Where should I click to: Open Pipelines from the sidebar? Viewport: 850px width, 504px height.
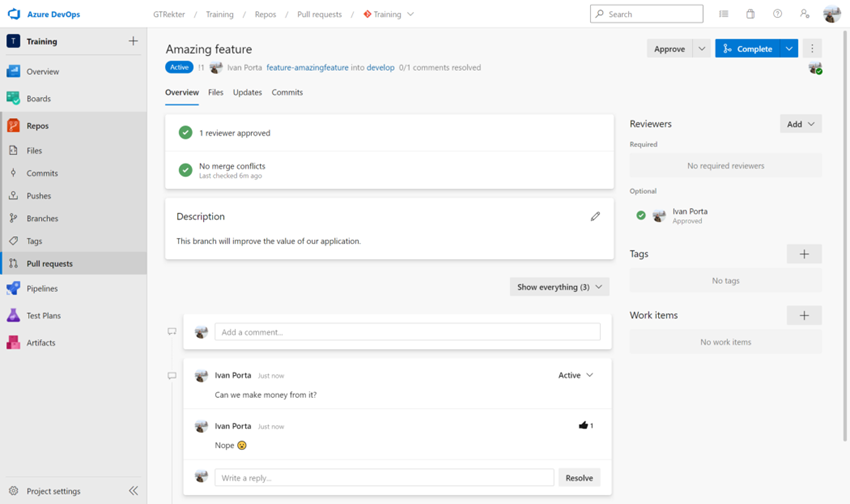[x=42, y=288]
